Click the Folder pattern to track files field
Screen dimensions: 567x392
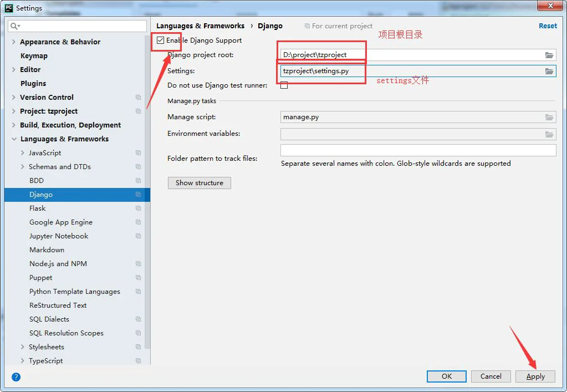point(418,150)
